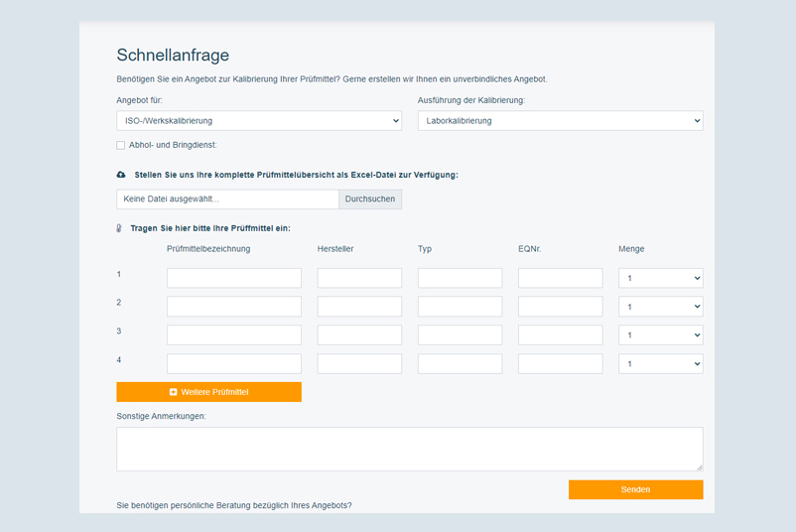This screenshot has height=532, width=796.
Task: Focus Hersteller field in row 4
Action: (x=359, y=364)
